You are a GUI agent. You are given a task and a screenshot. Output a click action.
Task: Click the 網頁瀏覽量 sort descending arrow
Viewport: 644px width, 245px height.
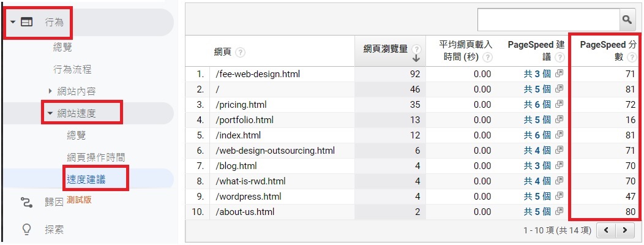click(417, 59)
